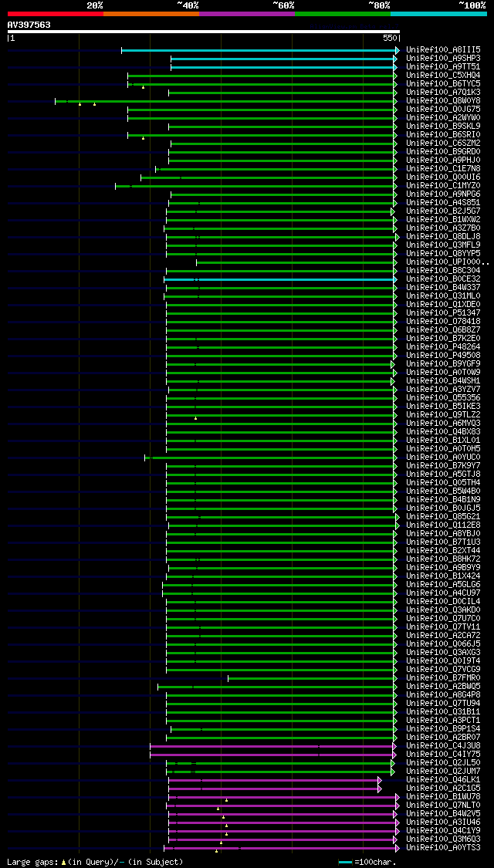Click the UniRef100_Q7TV11 label

point(443,627)
